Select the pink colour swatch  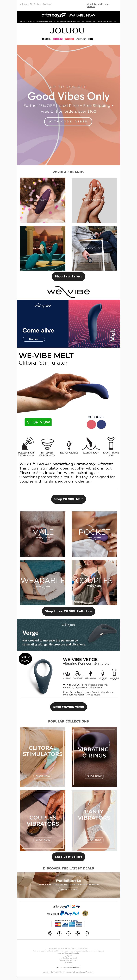click(91, 425)
